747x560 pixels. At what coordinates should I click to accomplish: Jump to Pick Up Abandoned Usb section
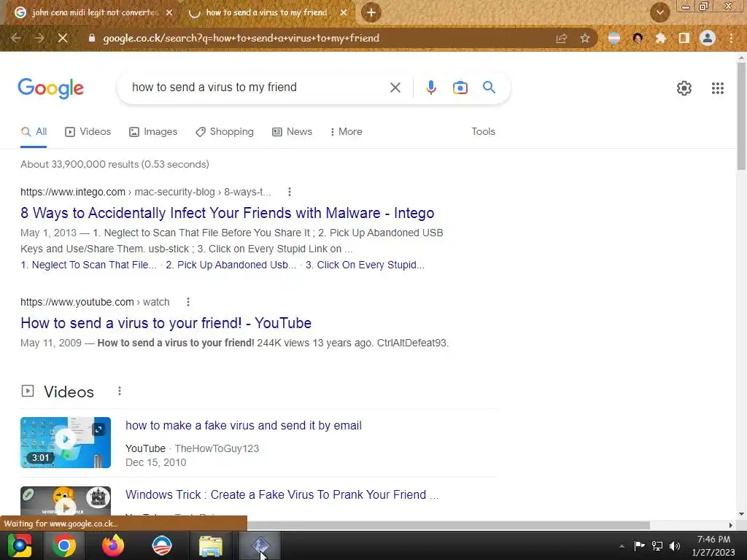231,265
